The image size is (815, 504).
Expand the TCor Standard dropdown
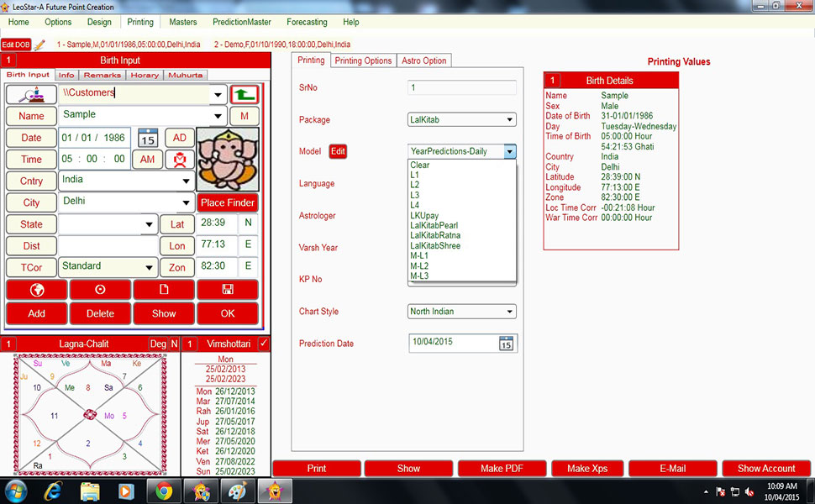click(x=150, y=268)
